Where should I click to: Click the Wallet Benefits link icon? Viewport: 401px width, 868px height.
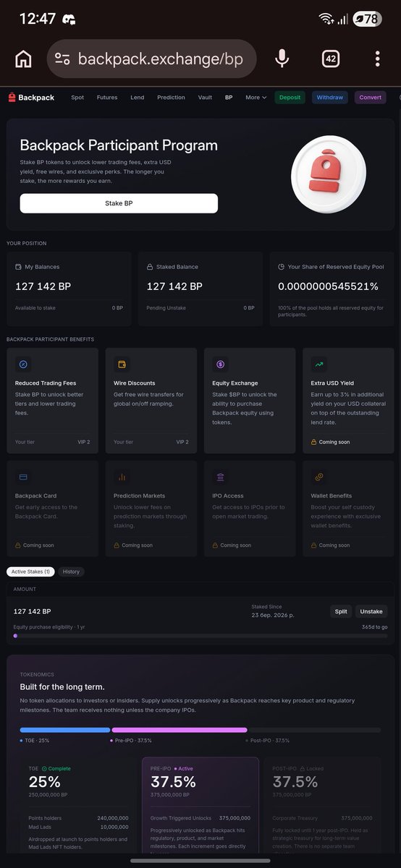318,477
